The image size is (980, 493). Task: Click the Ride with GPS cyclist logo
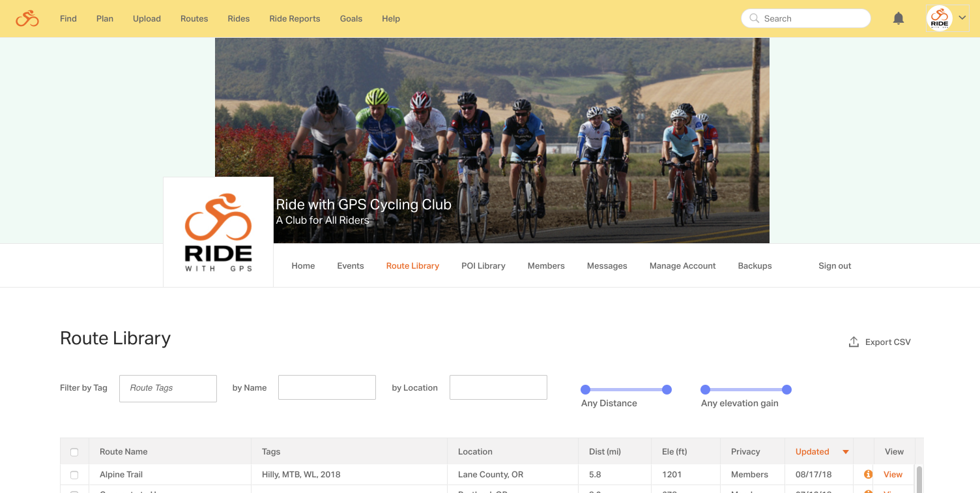point(27,18)
